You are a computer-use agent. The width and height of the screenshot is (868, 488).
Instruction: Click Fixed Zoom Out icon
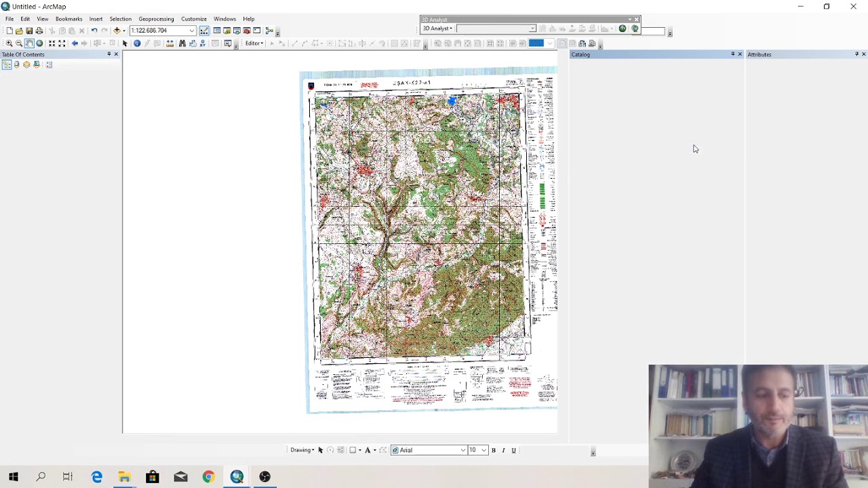click(62, 43)
